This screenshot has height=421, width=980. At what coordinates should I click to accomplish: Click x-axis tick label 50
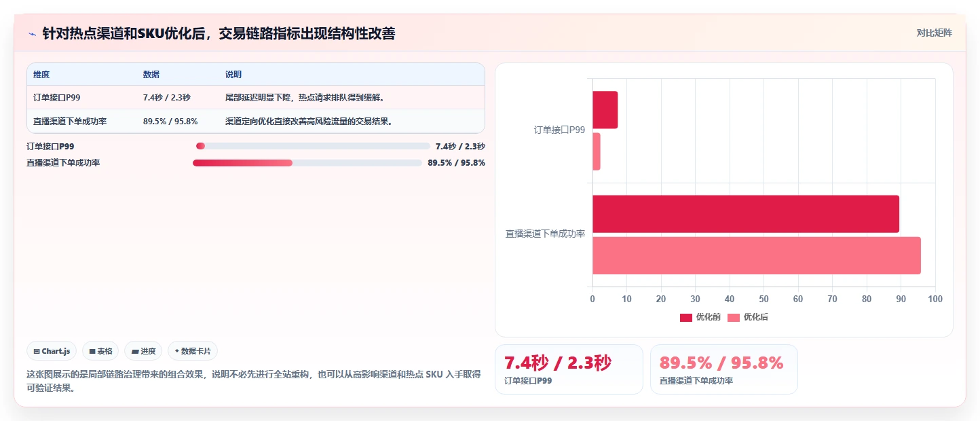coord(764,299)
